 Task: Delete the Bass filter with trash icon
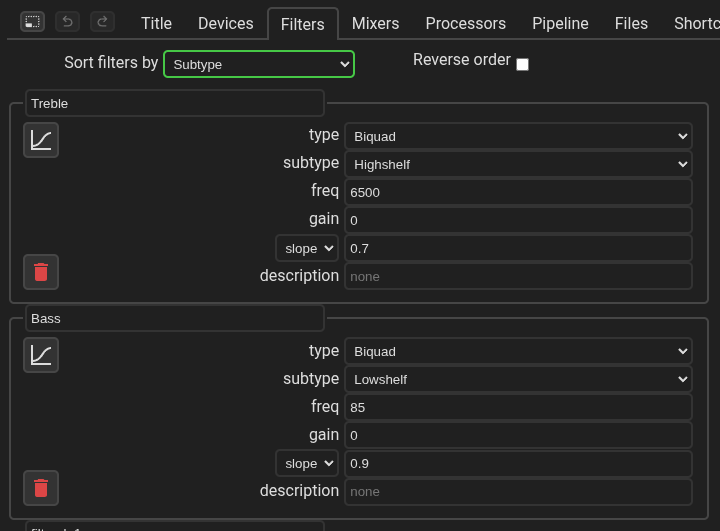[x=41, y=488]
